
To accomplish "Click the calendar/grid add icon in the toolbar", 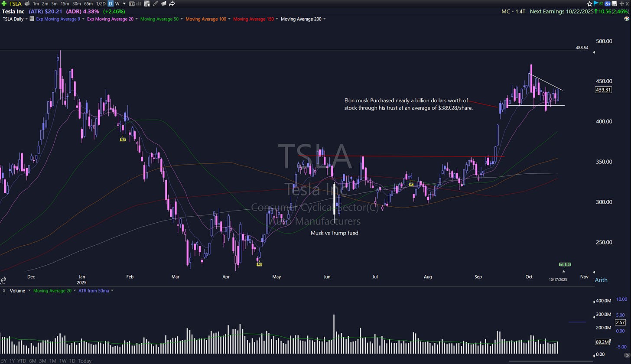I will point(147,3).
